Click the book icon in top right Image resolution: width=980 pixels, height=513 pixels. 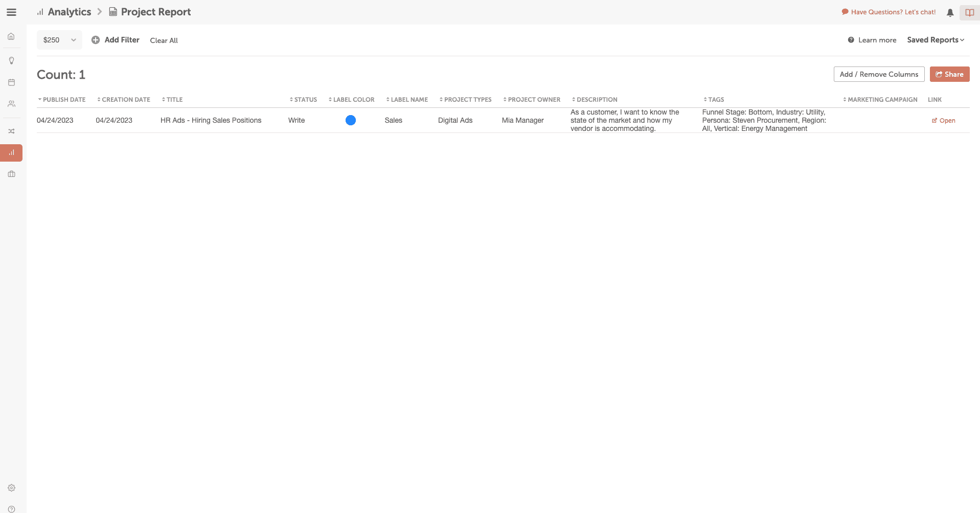[x=969, y=13]
